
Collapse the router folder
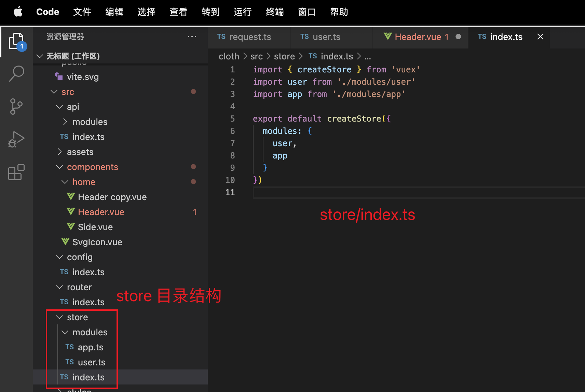tap(59, 287)
